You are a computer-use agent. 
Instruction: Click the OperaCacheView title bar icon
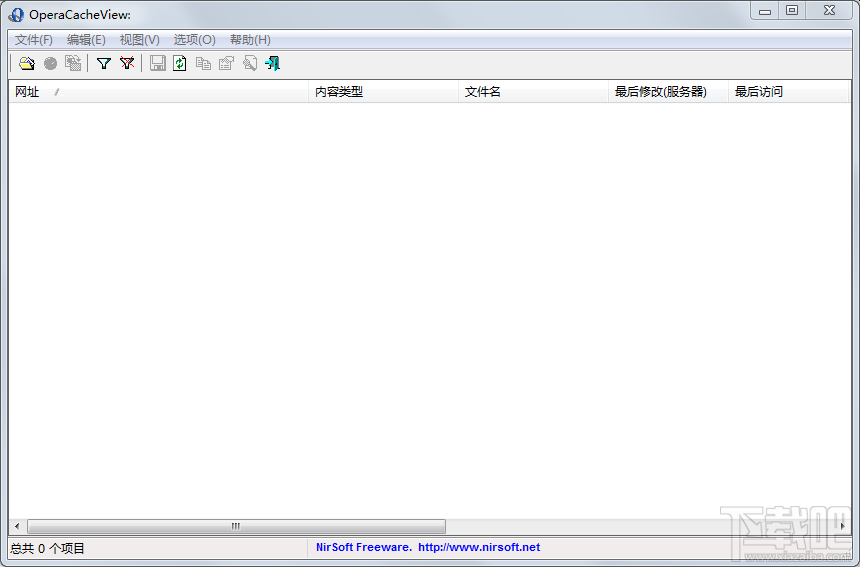tap(16, 15)
